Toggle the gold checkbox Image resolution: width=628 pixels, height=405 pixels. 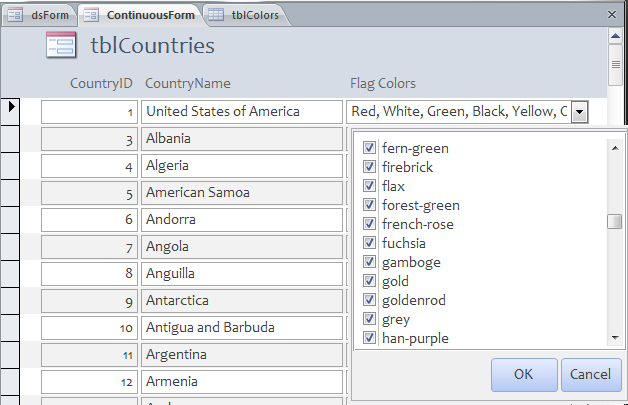[369, 280]
